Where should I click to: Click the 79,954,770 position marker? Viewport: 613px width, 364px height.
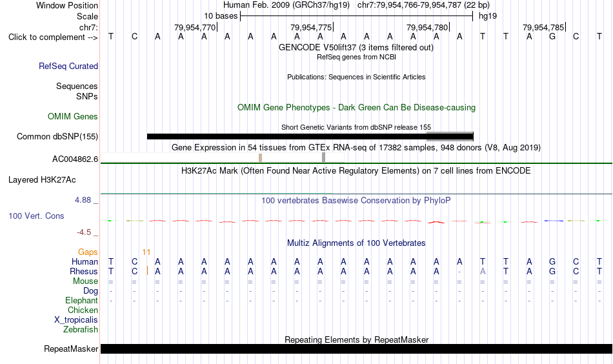point(195,27)
